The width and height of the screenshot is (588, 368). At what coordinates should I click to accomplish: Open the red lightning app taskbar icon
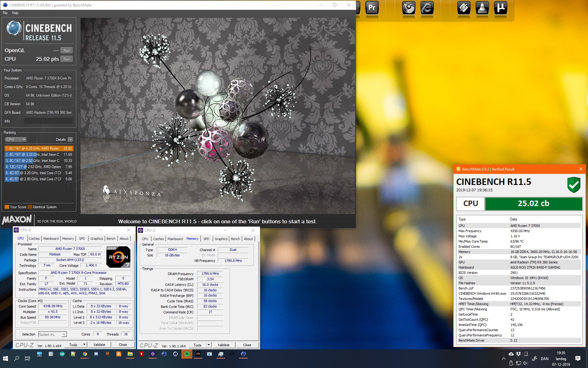(141, 354)
